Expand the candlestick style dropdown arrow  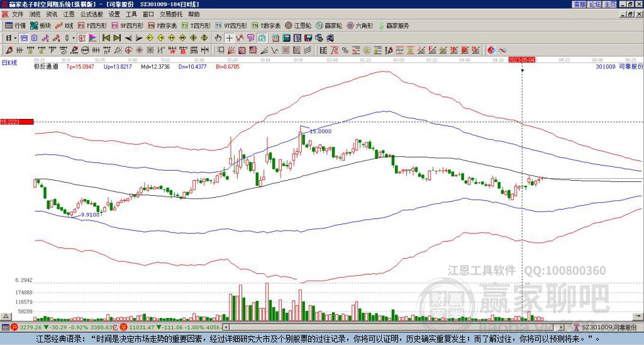(x=74, y=38)
